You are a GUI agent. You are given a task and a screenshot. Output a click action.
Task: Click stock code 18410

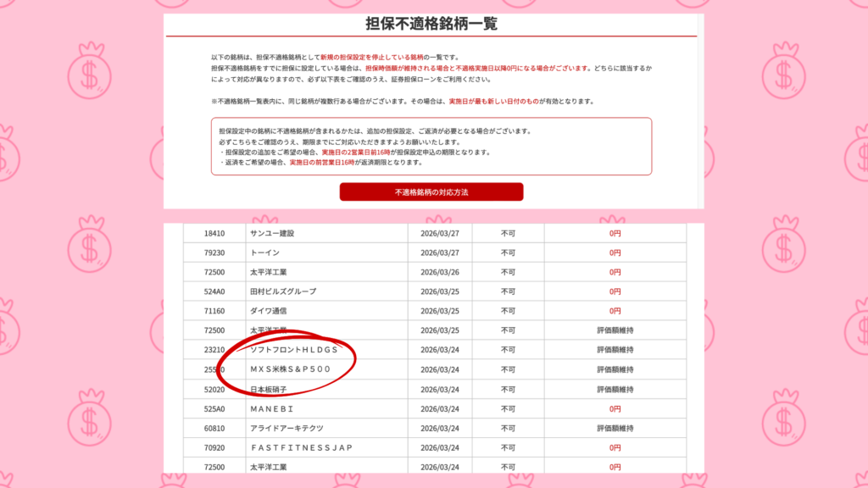pos(214,233)
